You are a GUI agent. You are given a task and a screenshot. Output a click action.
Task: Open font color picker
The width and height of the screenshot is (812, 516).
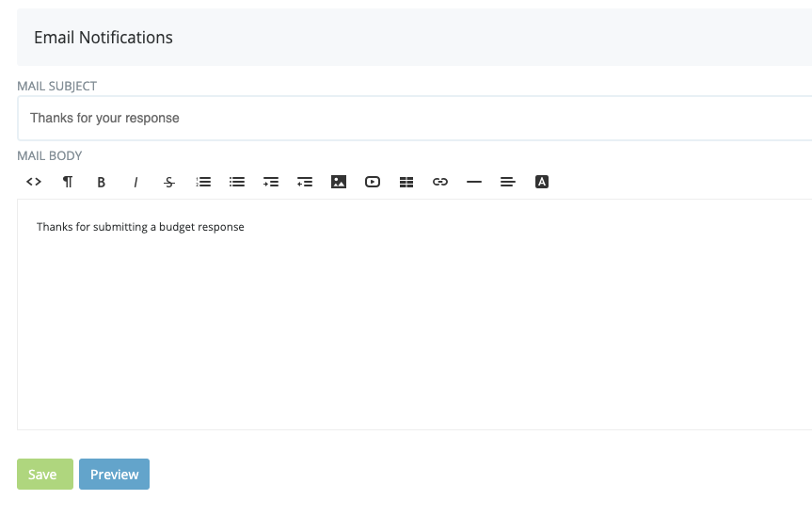542,182
